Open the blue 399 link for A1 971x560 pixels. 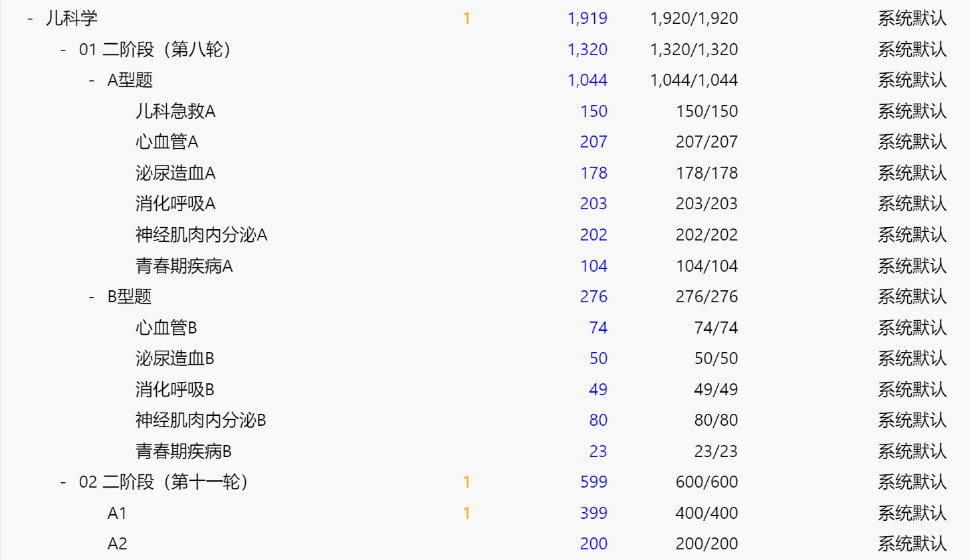[593, 513]
